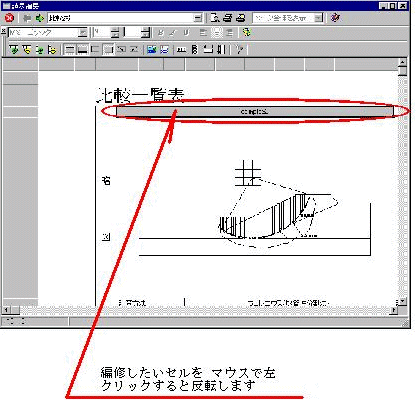
Task: Click the horizontal scrollbar right arrow
Action: (x=394, y=310)
